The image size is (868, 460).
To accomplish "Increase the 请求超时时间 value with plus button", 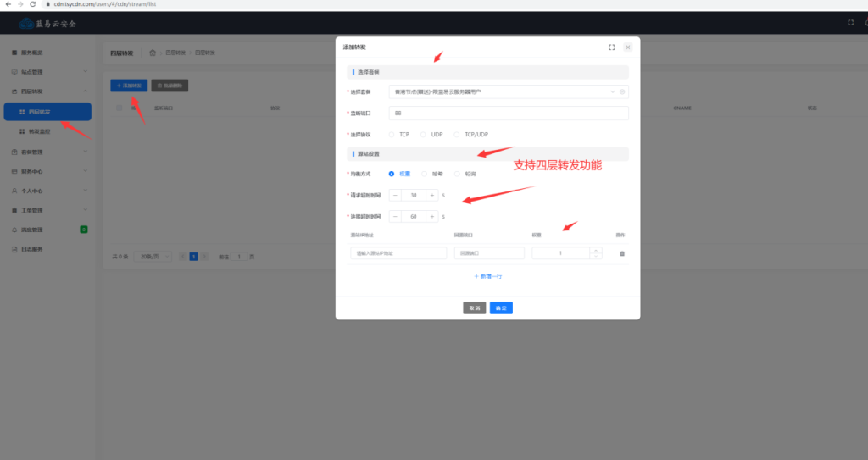I will [x=431, y=195].
